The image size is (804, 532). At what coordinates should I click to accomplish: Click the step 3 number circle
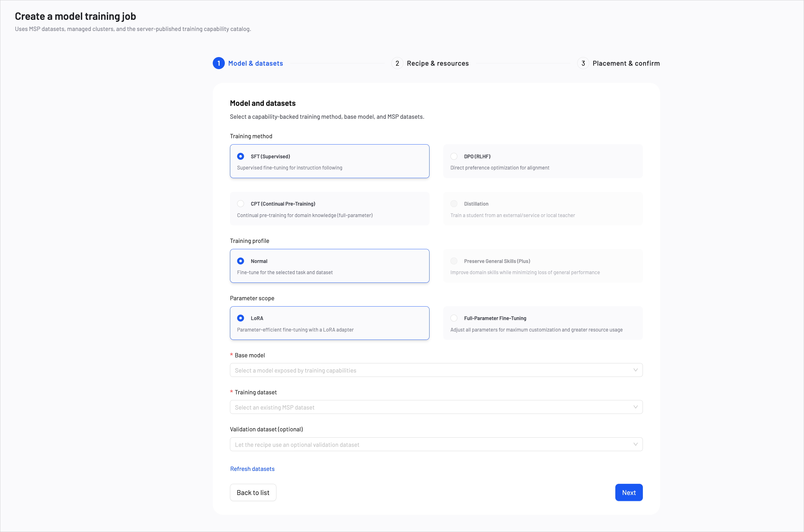(x=583, y=63)
